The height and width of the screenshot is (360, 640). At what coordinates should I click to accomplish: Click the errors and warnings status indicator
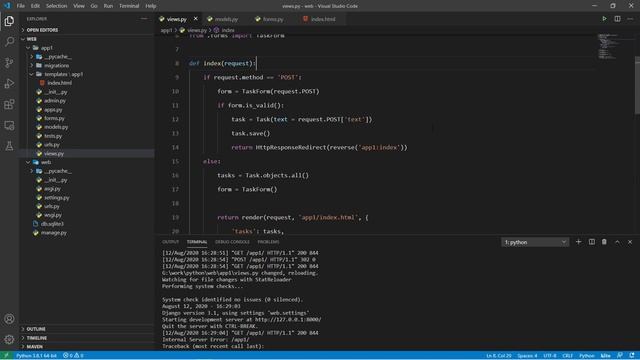tap(73, 356)
